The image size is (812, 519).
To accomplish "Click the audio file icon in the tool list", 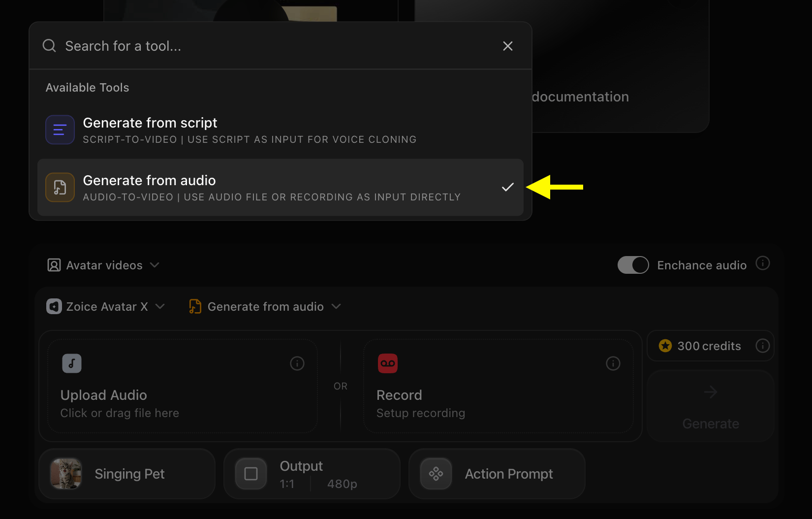I will (x=60, y=187).
